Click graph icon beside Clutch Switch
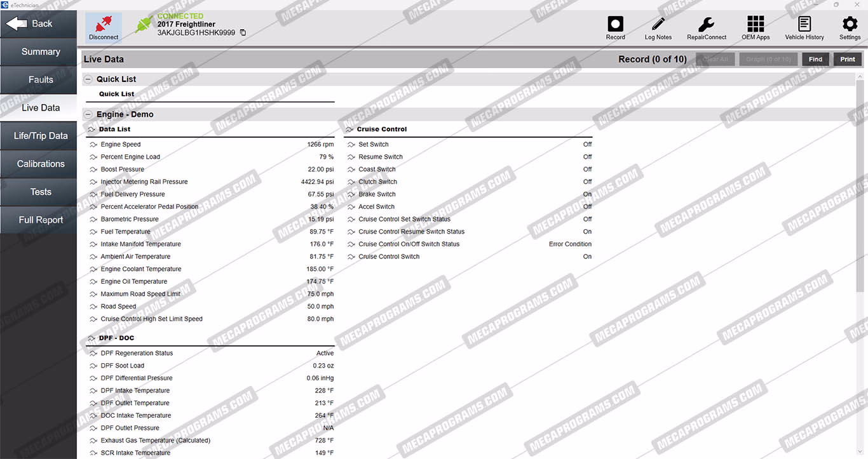868x459 pixels. (x=351, y=182)
